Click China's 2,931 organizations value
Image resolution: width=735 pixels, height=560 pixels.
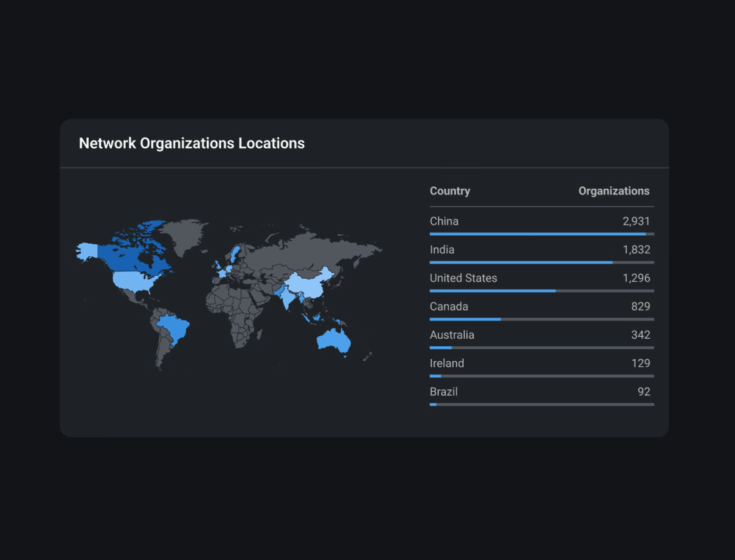(x=636, y=221)
